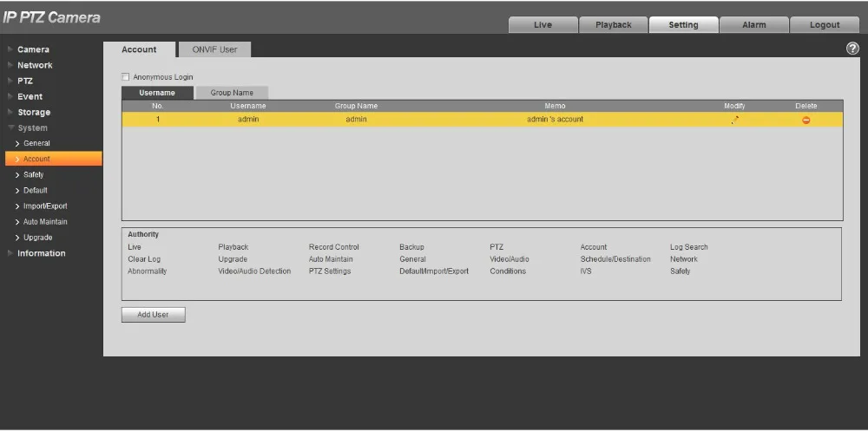Select the Account page tab

coord(139,49)
